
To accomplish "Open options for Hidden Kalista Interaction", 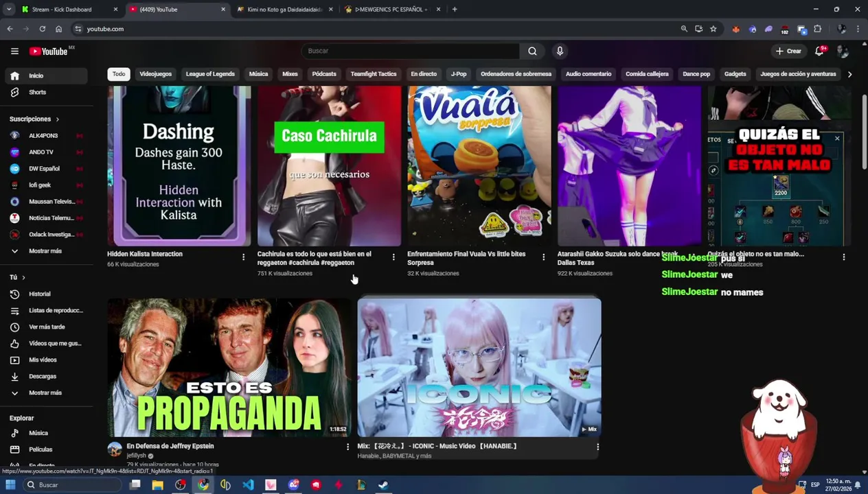I will pyautogui.click(x=243, y=257).
